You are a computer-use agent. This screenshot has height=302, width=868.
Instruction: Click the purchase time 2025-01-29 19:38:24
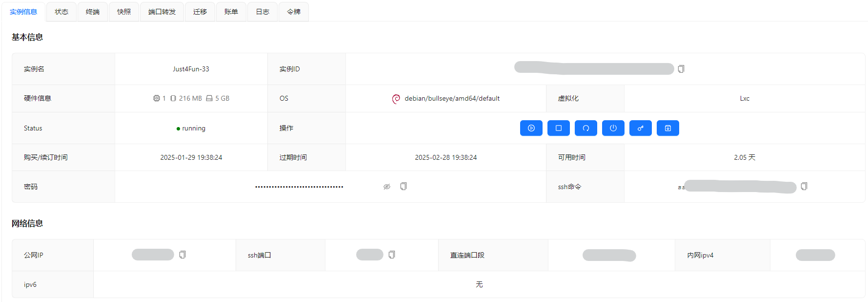coord(191,157)
